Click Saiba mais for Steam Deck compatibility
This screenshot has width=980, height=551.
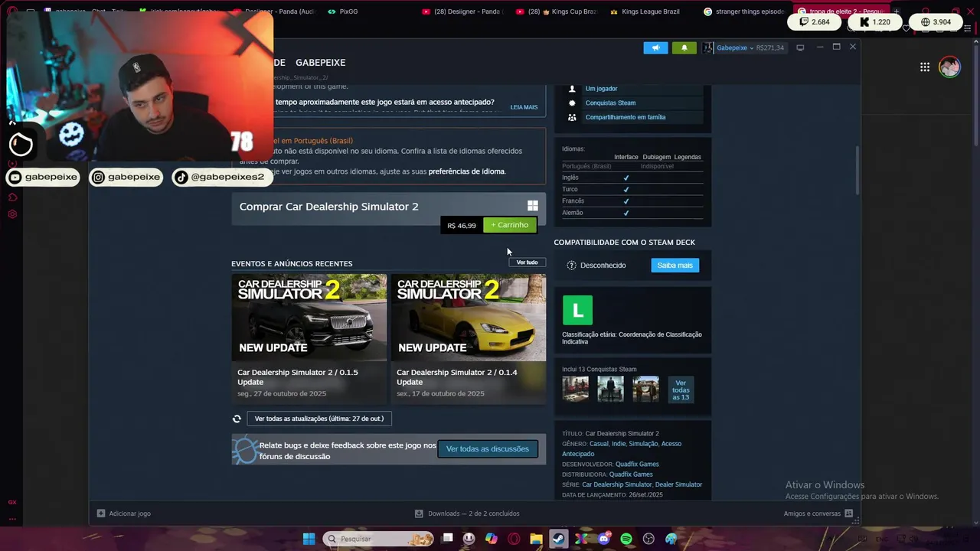[x=675, y=266]
